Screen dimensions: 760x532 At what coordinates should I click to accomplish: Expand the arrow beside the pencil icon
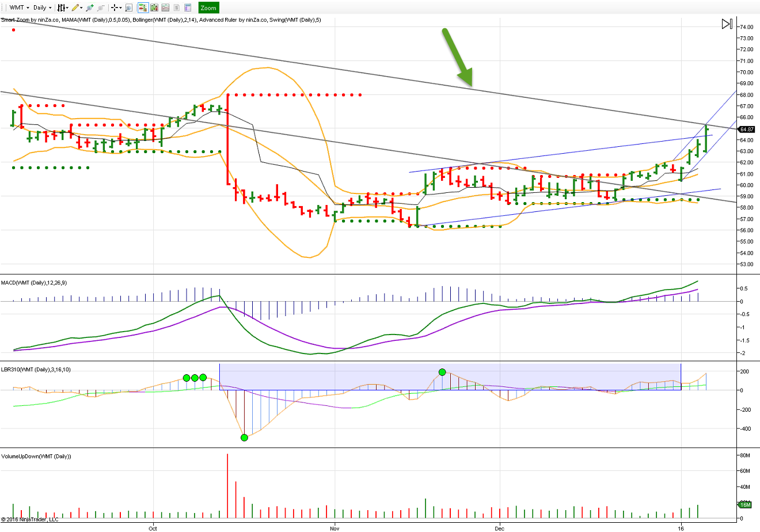click(x=81, y=7)
